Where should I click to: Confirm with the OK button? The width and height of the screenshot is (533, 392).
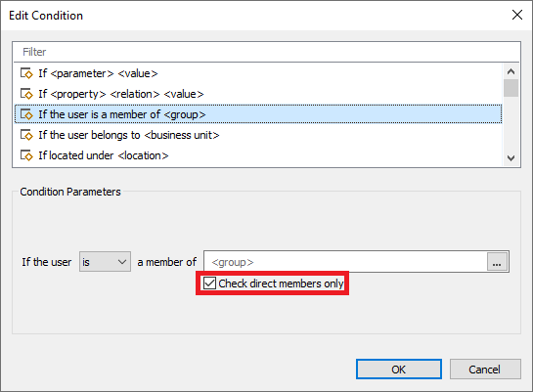pos(399,370)
